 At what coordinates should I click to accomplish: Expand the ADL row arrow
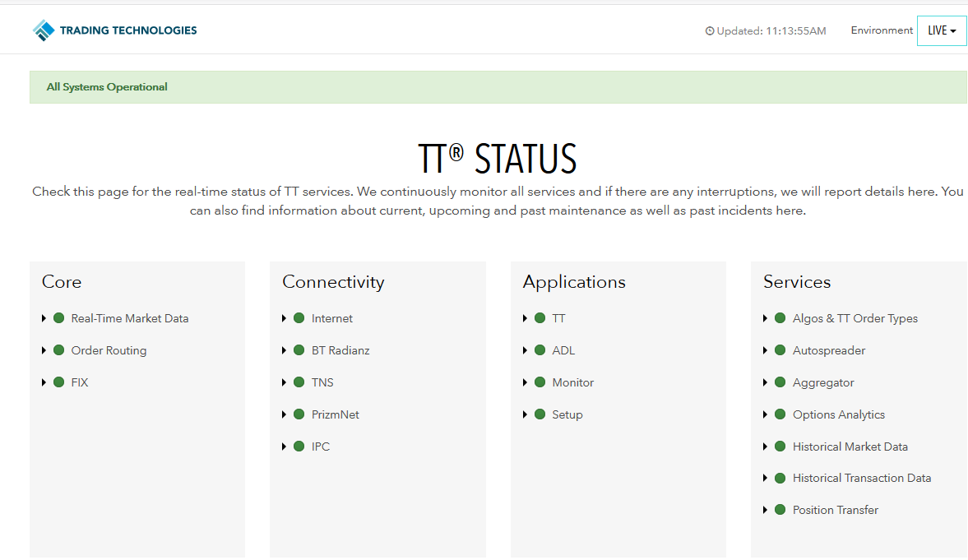(x=525, y=350)
